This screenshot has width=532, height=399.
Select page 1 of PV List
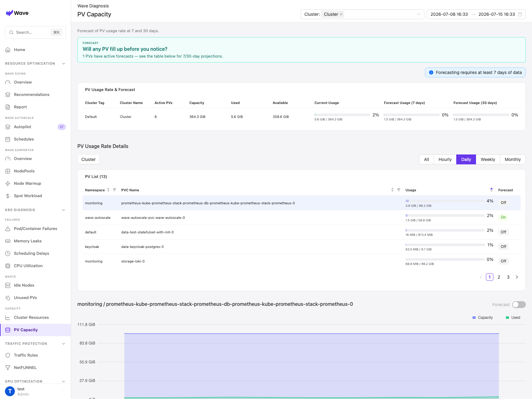tap(490, 277)
